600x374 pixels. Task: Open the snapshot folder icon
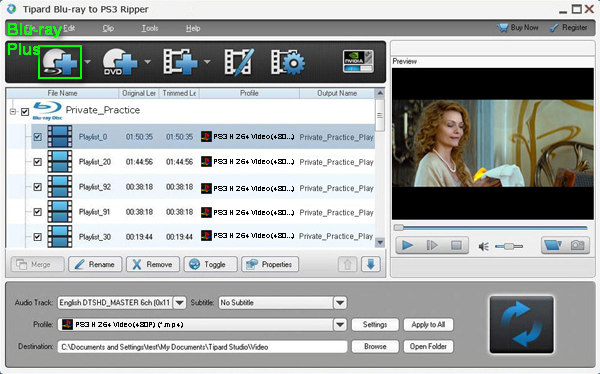(x=553, y=245)
